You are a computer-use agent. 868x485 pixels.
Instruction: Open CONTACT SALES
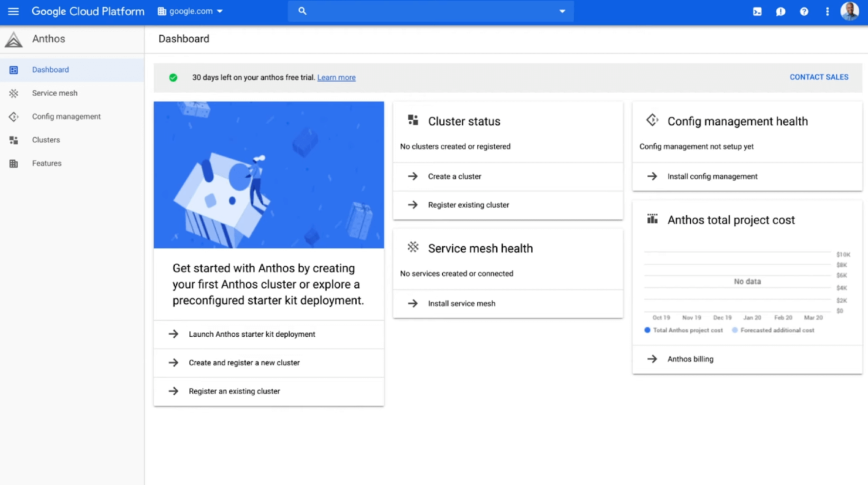click(818, 77)
